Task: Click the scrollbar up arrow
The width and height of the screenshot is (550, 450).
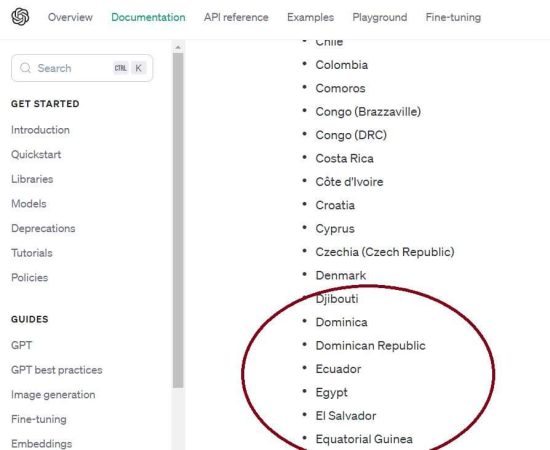Action: click(x=178, y=47)
